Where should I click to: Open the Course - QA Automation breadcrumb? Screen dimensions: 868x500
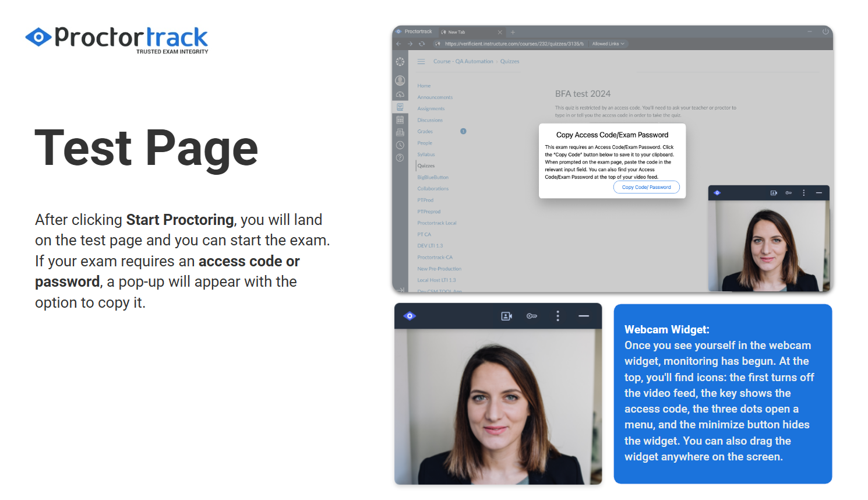pyautogui.click(x=463, y=61)
